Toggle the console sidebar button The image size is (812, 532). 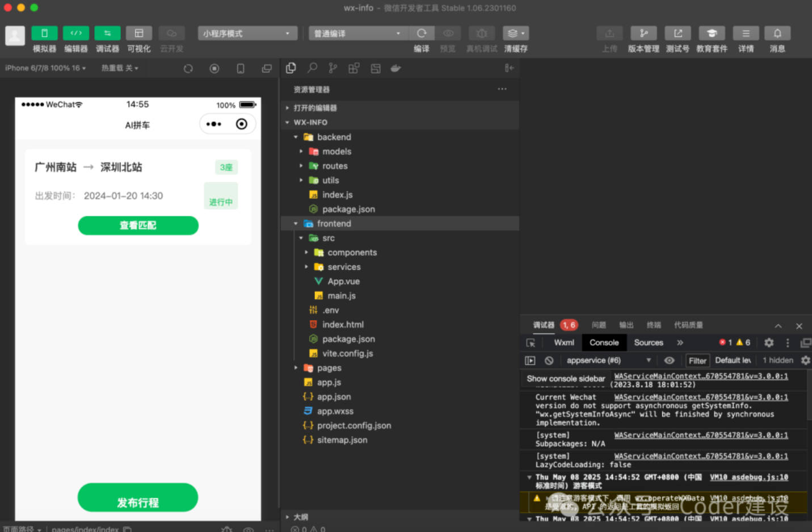(x=530, y=360)
